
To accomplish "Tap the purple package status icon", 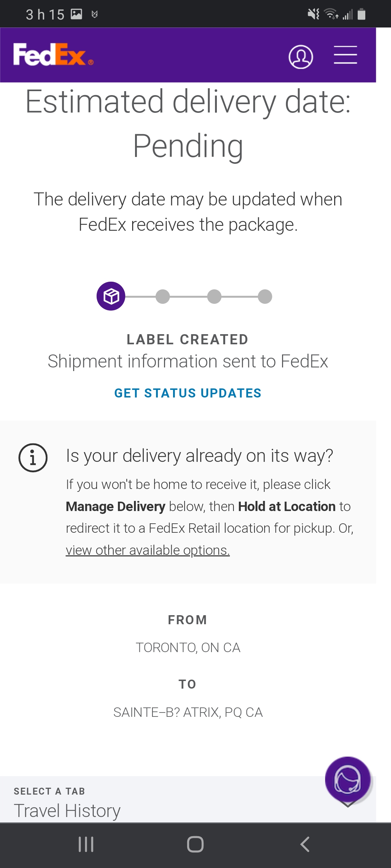I will pos(111,296).
